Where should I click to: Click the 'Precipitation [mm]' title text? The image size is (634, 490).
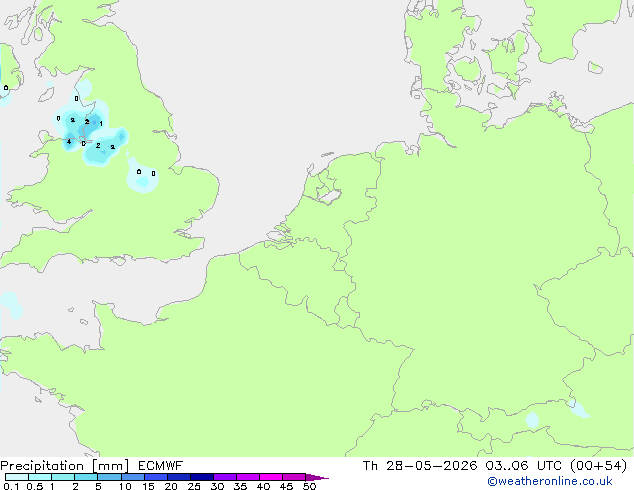click(65, 466)
